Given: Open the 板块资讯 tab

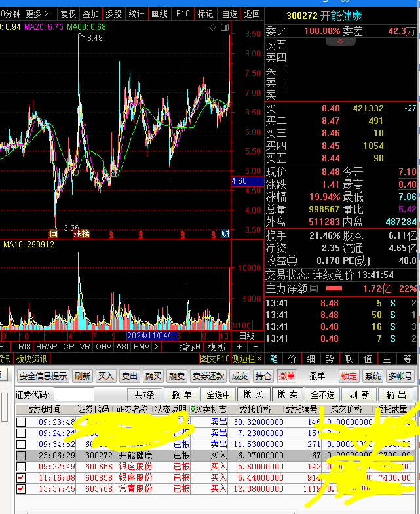Looking at the screenshot, I should click(x=31, y=359).
